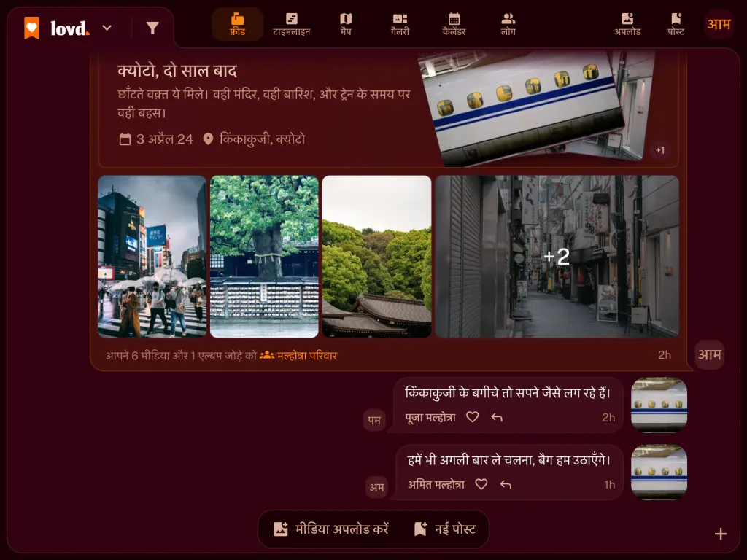Click the मीडिया अपलोड करें button

point(331,529)
